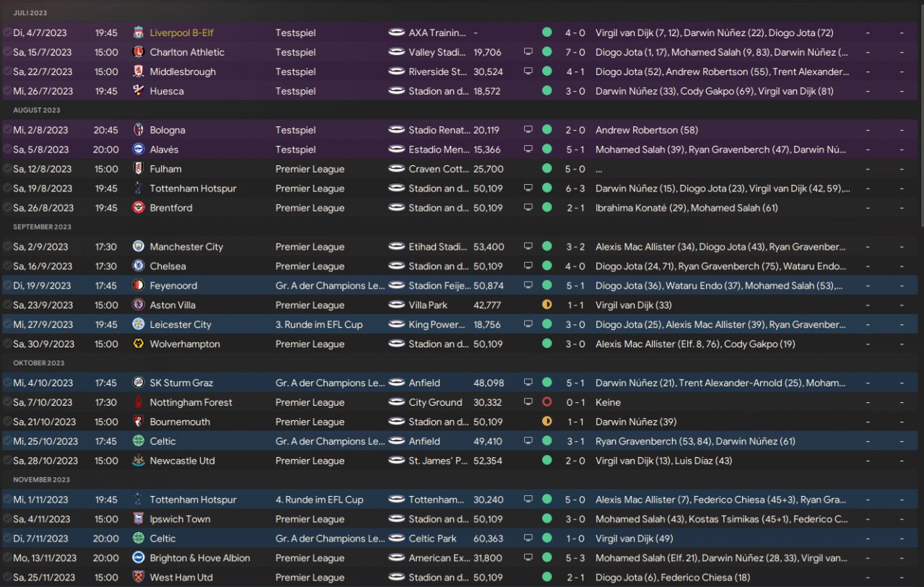The width and height of the screenshot is (924, 587).
Task: Click the red loss indicator for Nottingham Forest
Action: [546, 402]
